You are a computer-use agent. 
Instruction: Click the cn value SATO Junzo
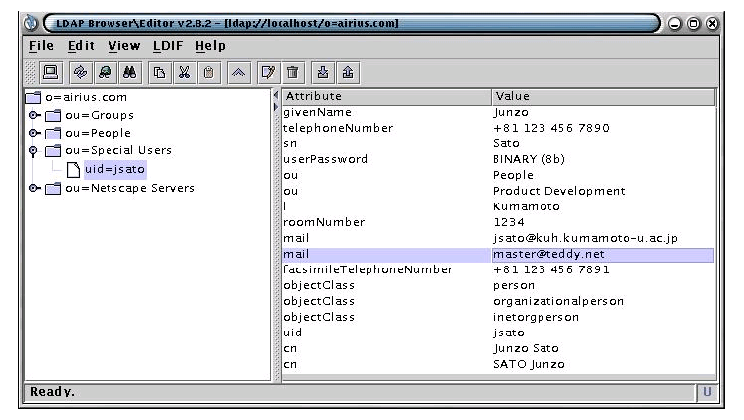pos(529,364)
